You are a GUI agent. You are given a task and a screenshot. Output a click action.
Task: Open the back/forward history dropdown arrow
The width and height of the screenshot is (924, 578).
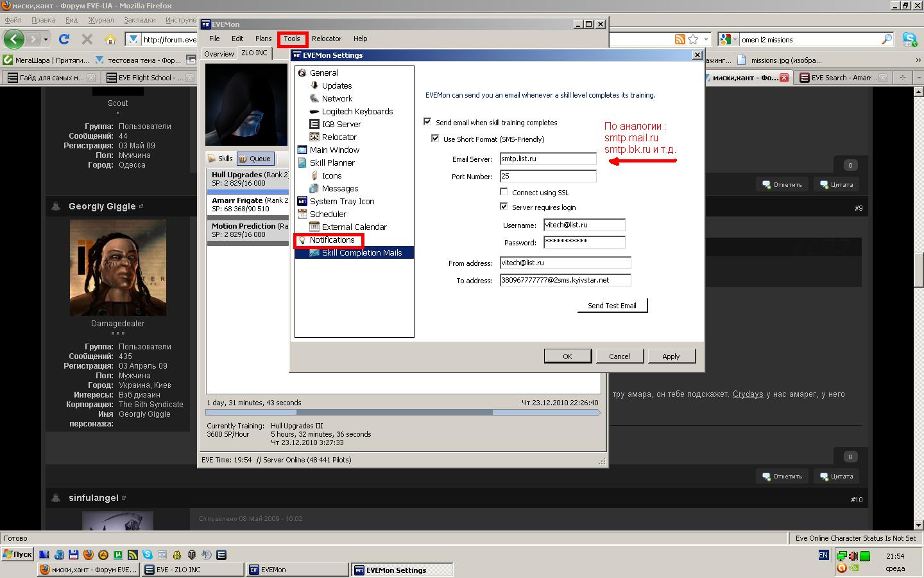(x=46, y=39)
